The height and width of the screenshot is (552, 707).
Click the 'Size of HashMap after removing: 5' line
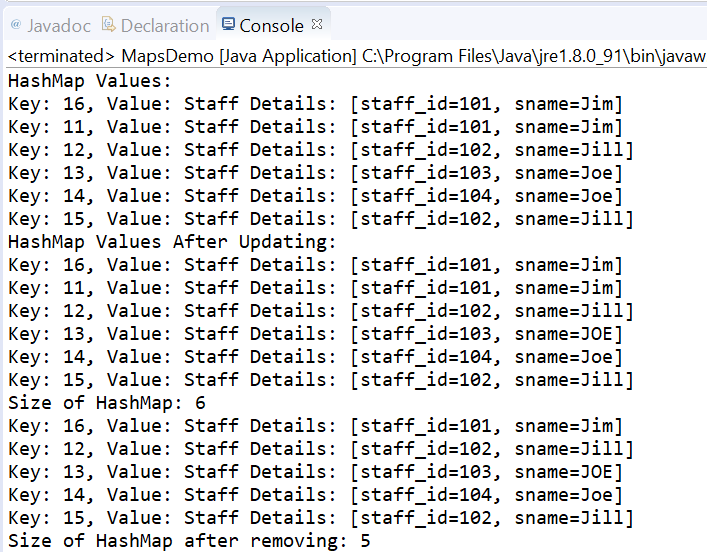coord(189,541)
